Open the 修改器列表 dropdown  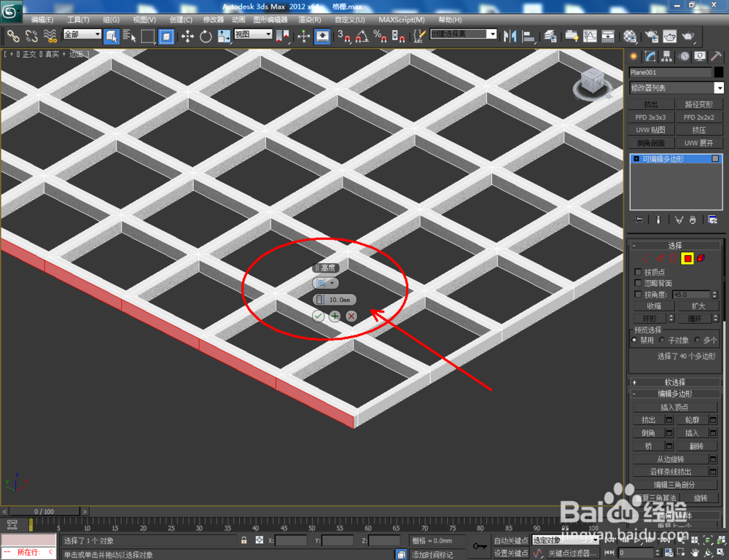pyautogui.click(x=677, y=87)
